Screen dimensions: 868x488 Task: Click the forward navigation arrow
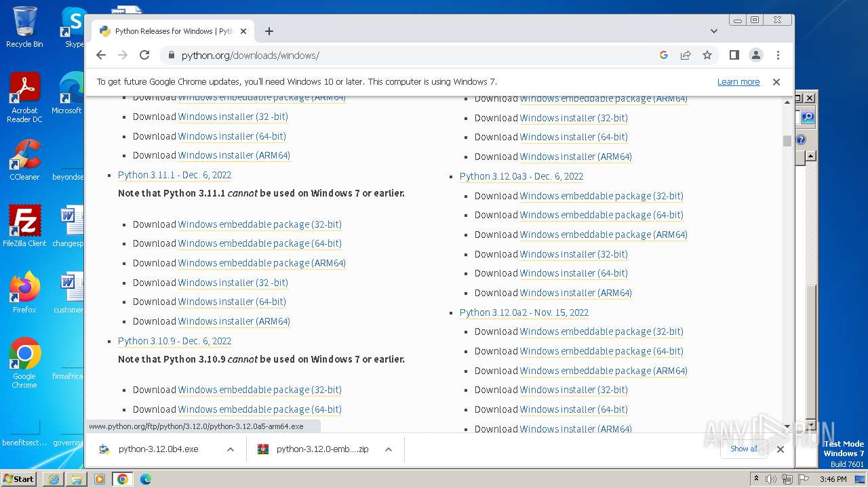coord(123,56)
